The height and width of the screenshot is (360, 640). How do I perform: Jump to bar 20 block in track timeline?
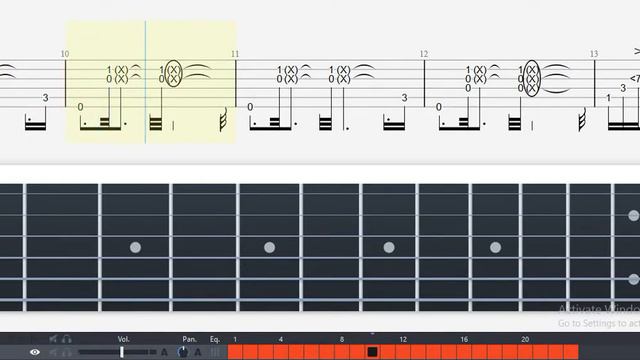525,352
